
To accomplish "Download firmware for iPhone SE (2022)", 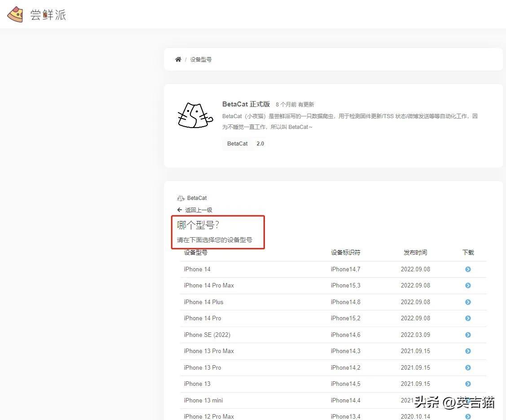I will (467, 335).
